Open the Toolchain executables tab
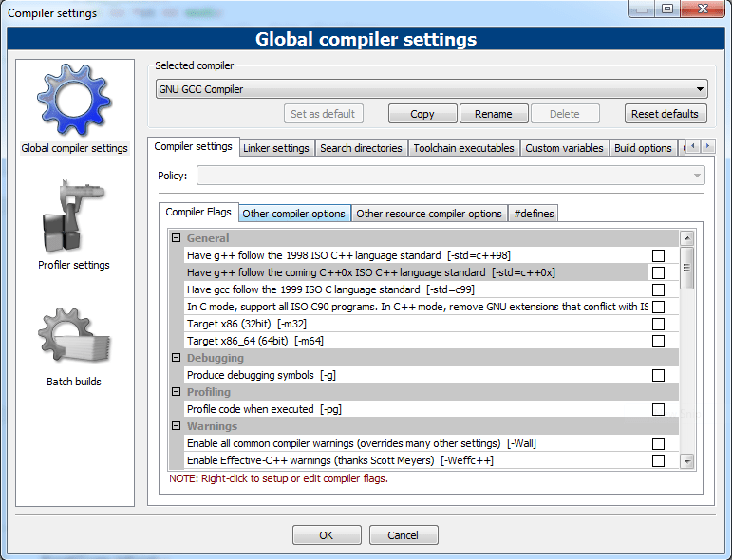Viewport: 732px width, 560px height. 463,148
